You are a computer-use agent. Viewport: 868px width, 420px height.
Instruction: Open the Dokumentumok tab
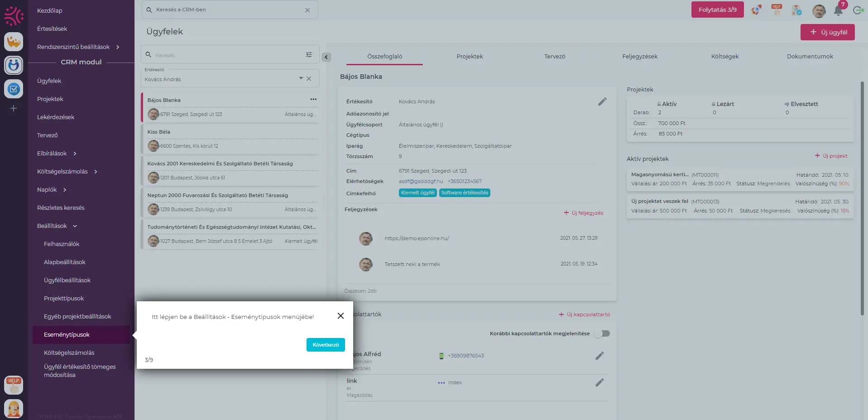click(810, 57)
